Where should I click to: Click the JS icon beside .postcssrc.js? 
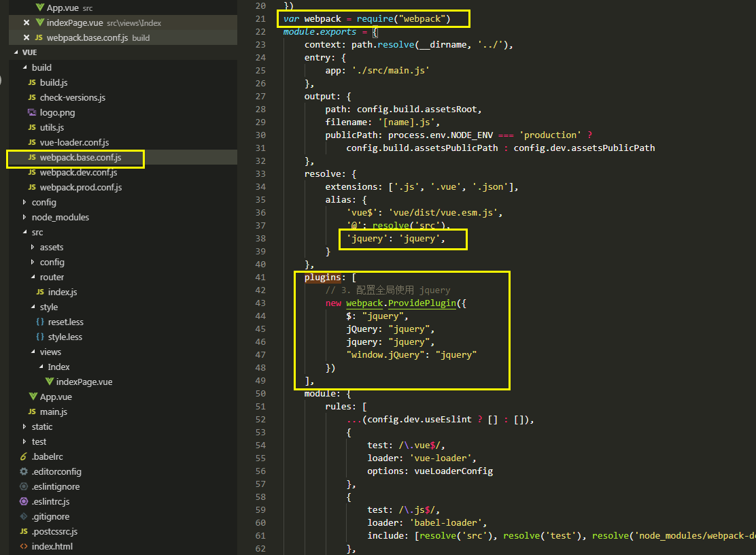(x=24, y=531)
